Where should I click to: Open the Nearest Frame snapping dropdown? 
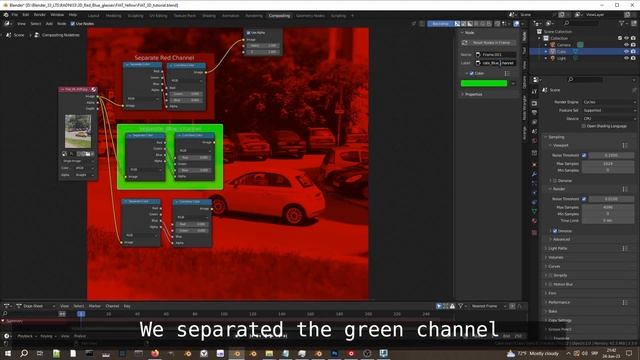coord(488,306)
